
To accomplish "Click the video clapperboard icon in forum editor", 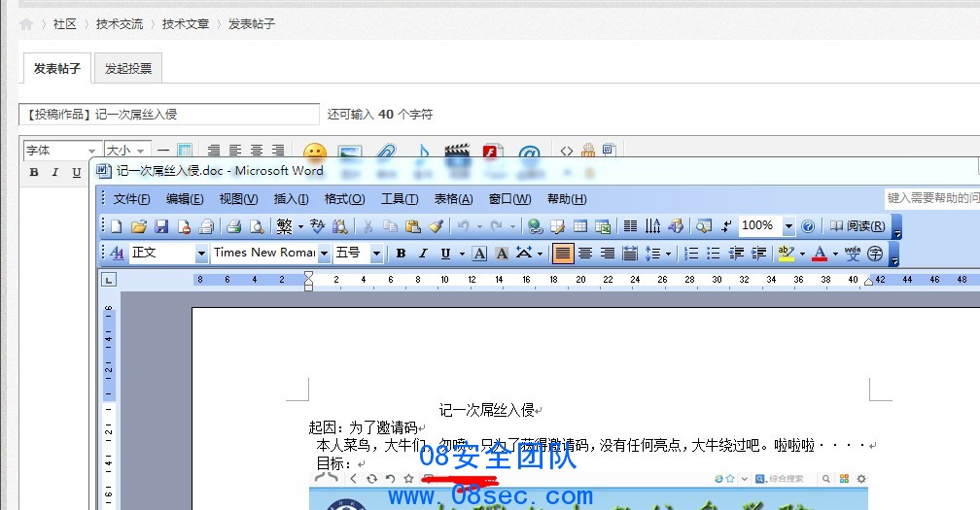I will (x=457, y=152).
